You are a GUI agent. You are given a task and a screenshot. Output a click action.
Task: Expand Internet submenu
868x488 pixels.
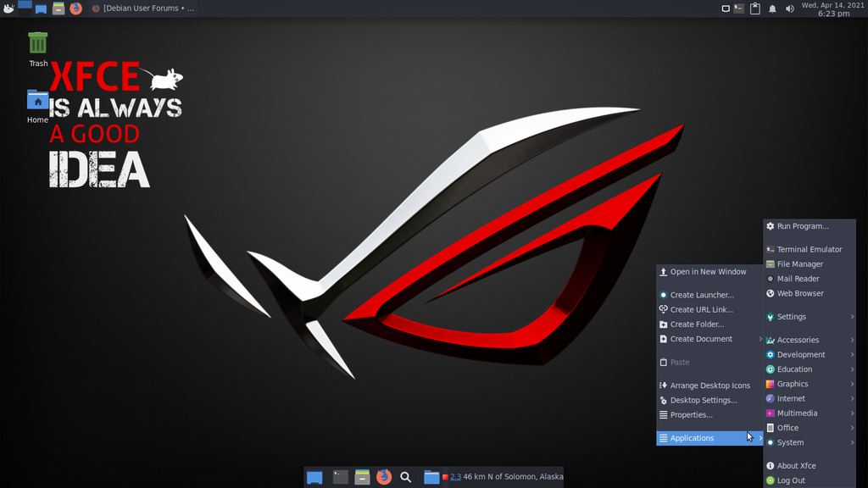810,398
